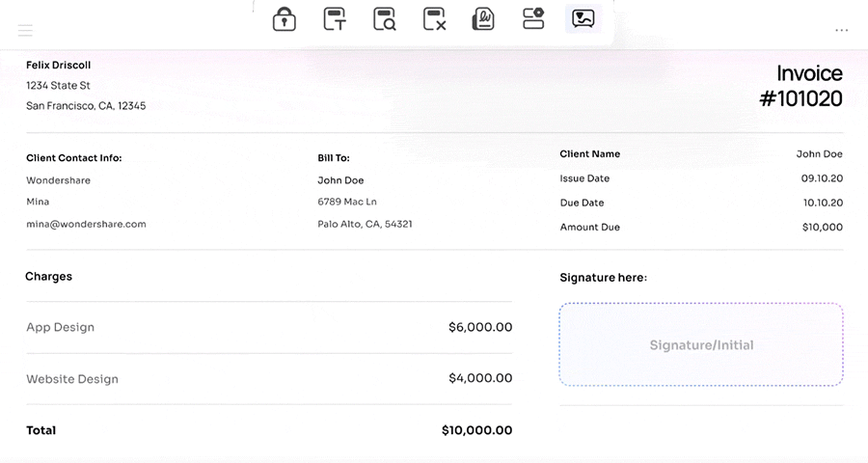The image size is (868, 463).
Task: Click the Issue Date value 09.10.20
Action: coord(822,178)
